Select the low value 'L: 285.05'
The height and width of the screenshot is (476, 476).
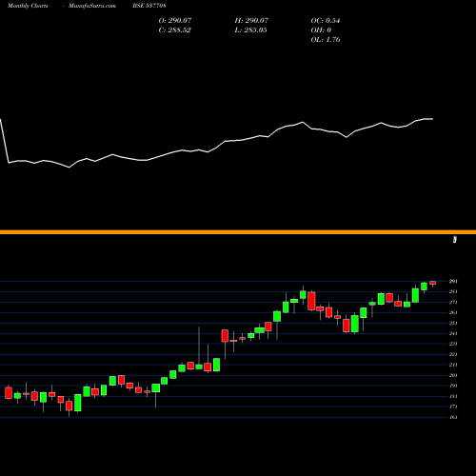coord(250,30)
